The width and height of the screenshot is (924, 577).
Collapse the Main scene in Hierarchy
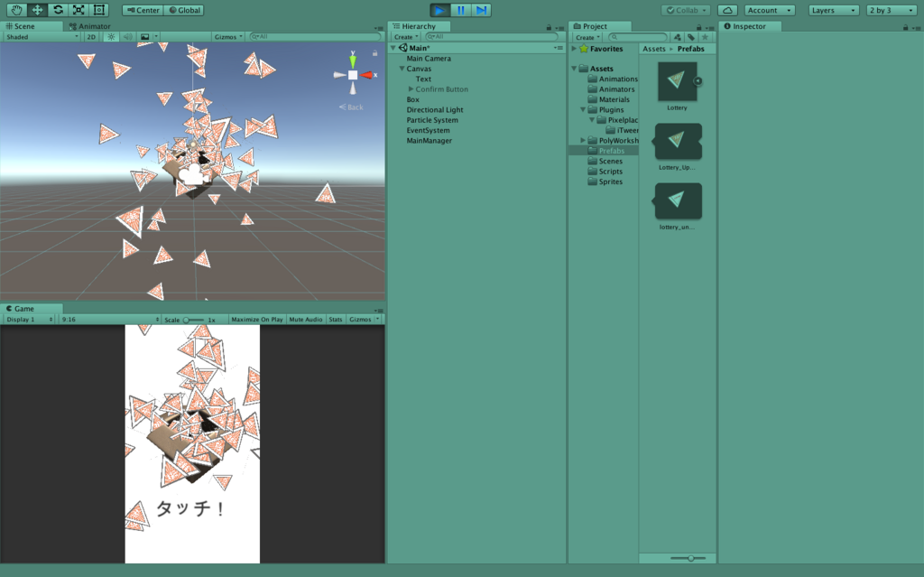click(393, 48)
